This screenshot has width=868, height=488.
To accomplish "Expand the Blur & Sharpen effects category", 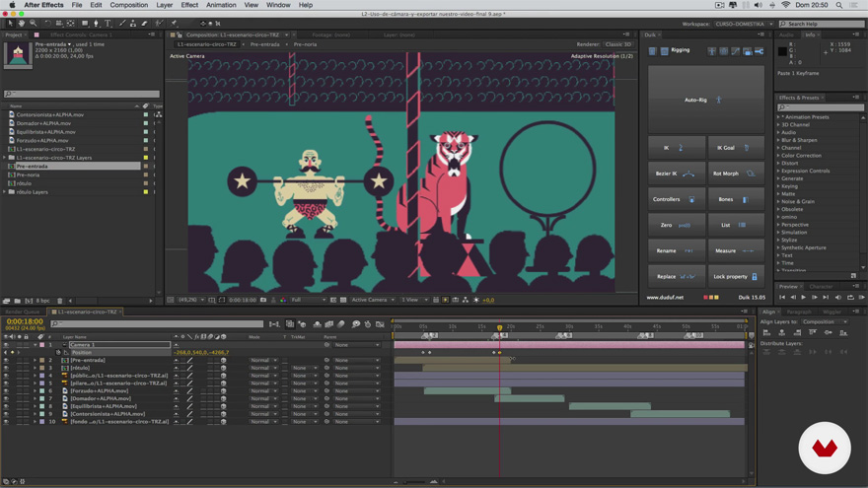I will pos(778,140).
